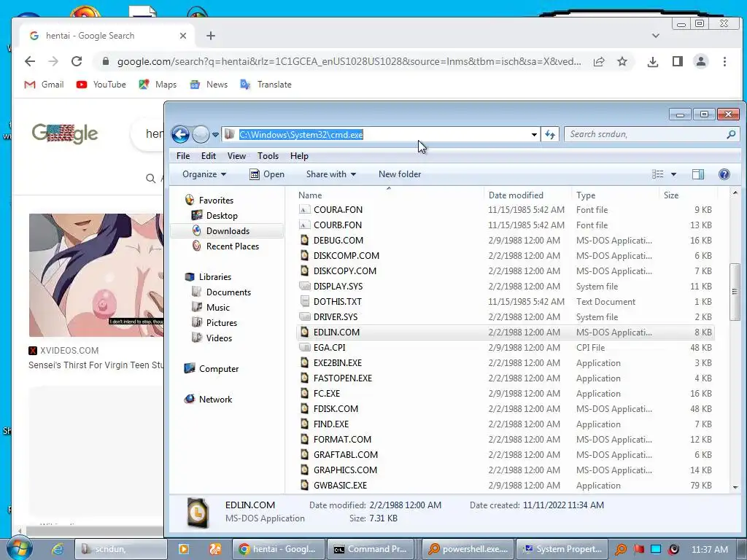
Task: Go back in Explorer with the Back arrow
Action: click(181, 135)
